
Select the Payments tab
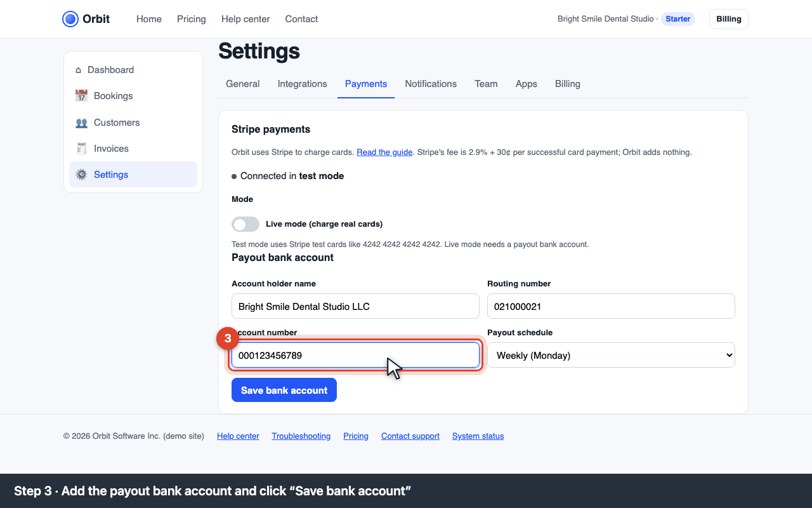(x=366, y=84)
